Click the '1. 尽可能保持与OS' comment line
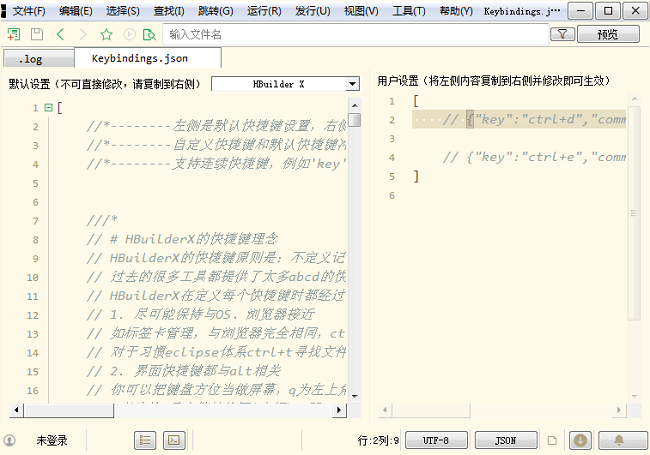The width and height of the screenshot is (650, 455). pos(200,315)
